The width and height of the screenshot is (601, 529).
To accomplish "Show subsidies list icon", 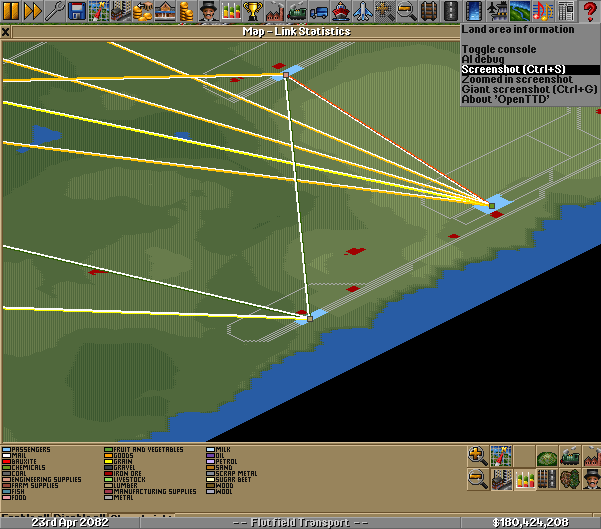I will coord(143,11).
